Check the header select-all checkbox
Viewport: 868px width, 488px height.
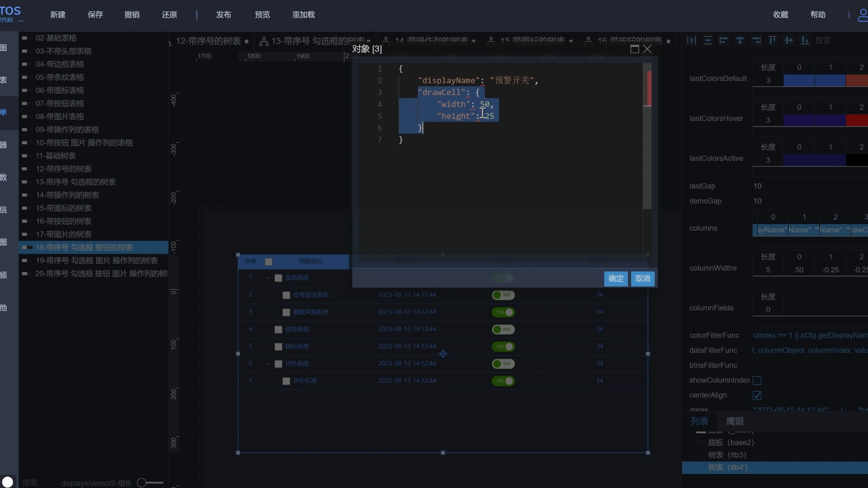[x=269, y=262]
